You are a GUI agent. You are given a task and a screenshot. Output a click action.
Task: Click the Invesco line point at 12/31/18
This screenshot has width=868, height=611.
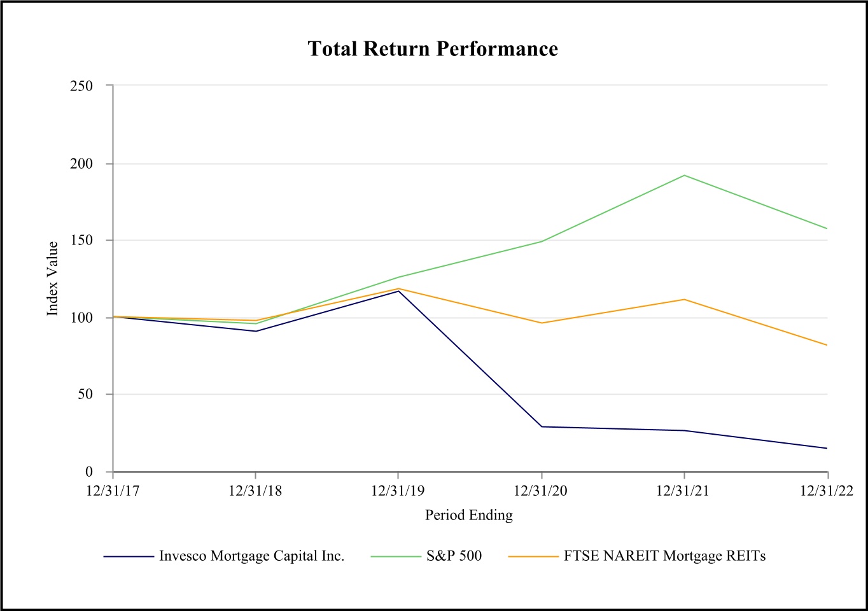tap(256, 331)
